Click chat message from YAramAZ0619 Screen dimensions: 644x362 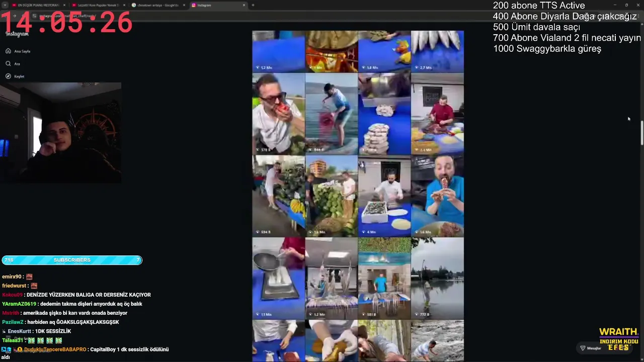(x=72, y=304)
